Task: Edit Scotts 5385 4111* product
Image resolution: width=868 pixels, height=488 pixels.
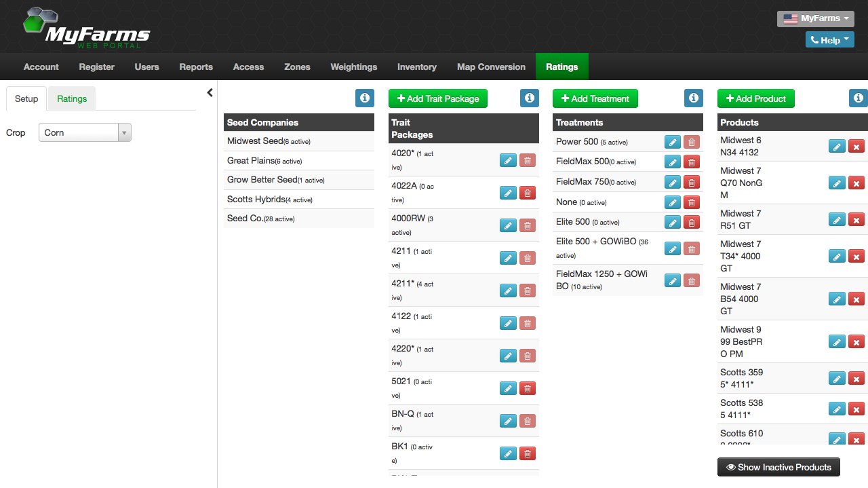Action: 837,409
